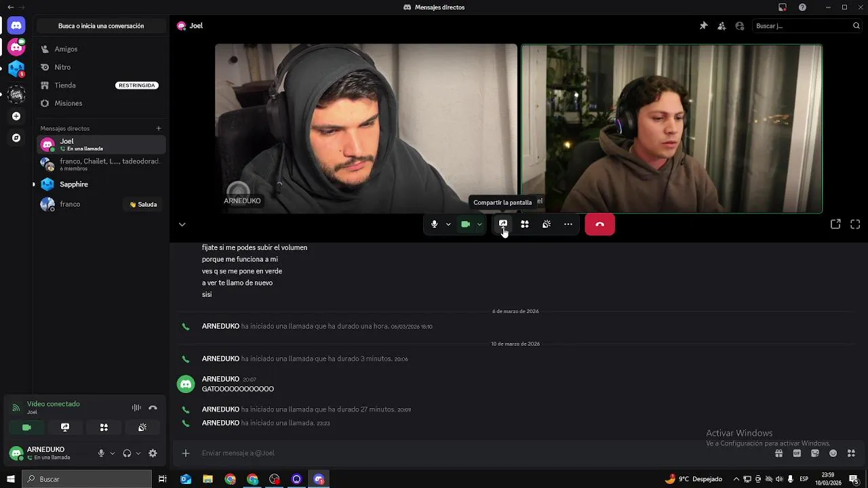Open the group DM with franco, Chailet
This screenshot has height=488, width=868.
[101, 164]
